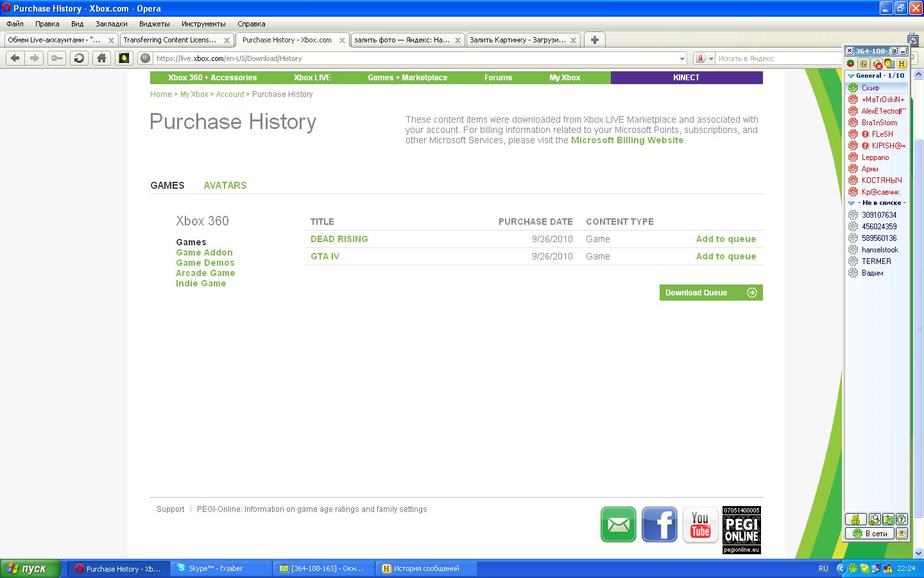This screenshot has height=578, width=924.
Task: Open QIP add/find contacts button
Action: coord(875,519)
